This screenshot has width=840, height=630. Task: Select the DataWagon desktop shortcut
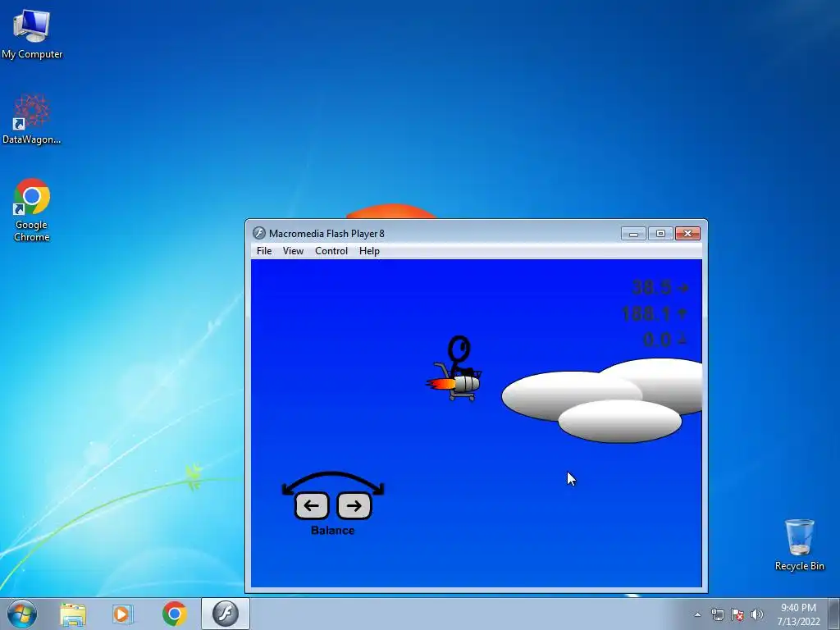click(x=32, y=119)
